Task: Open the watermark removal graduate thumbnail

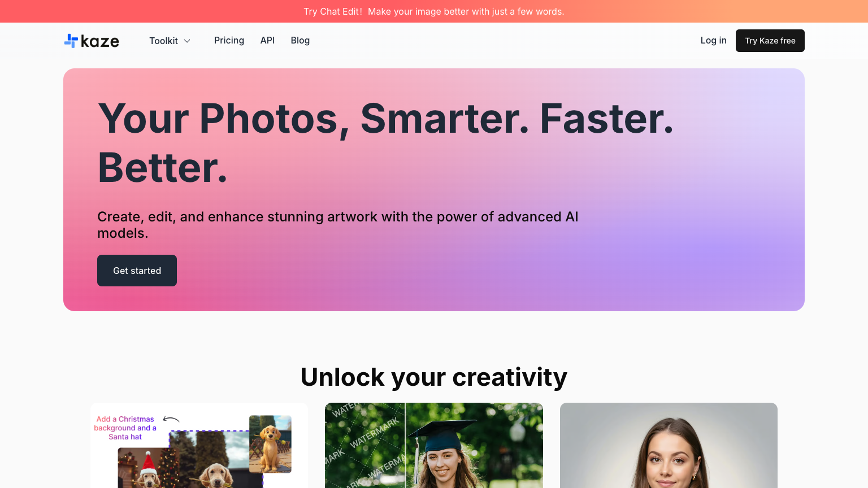Action: (x=434, y=445)
